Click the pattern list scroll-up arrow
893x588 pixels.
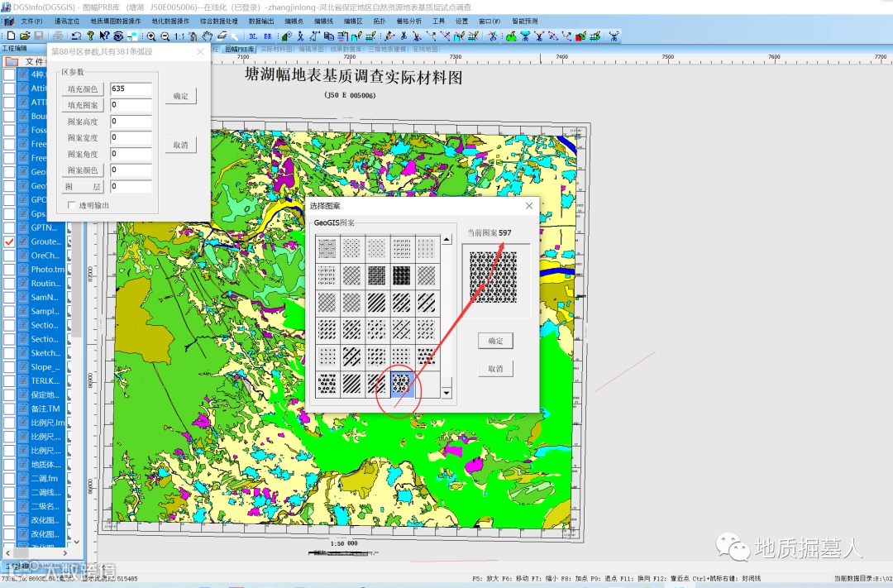(447, 240)
